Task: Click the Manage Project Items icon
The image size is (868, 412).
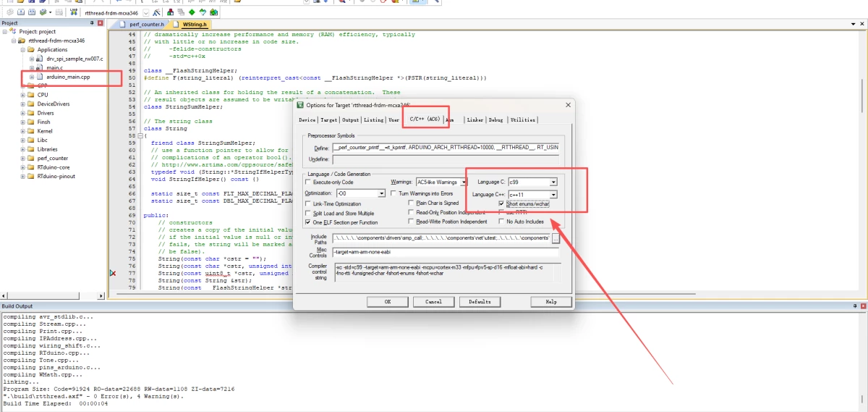Action: [x=170, y=13]
